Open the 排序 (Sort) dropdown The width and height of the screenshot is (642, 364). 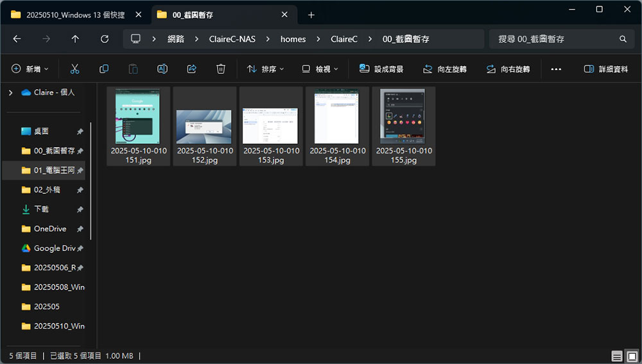tap(265, 69)
